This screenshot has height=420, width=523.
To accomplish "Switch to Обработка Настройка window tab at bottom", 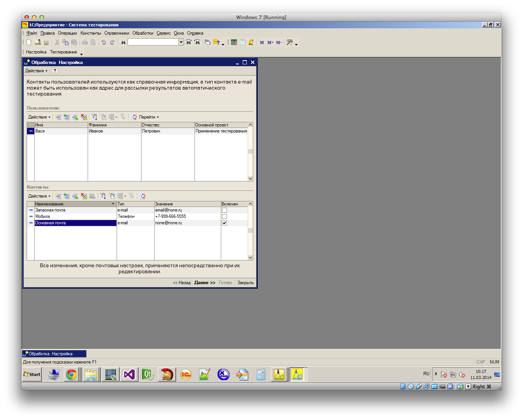I will point(54,354).
